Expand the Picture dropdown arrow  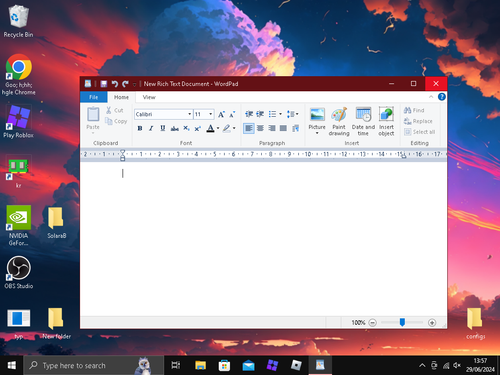(x=317, y=133)
